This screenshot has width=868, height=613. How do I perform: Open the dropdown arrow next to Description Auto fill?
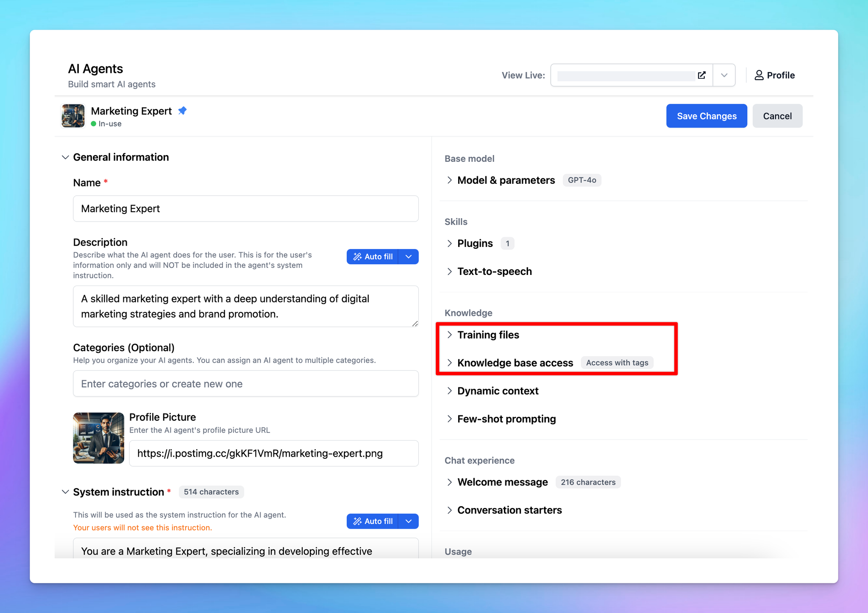tap(409, 257)
